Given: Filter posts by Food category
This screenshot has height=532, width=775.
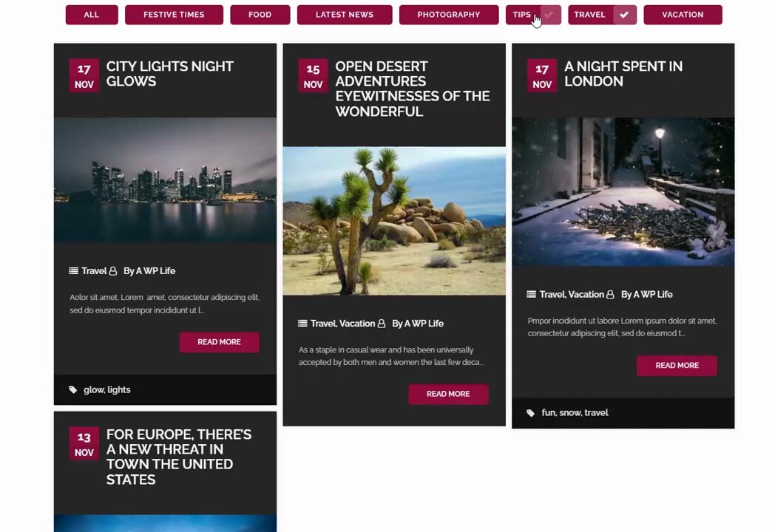Looking at the screenshot, I should pyautogui.click(x=260, y=15).
